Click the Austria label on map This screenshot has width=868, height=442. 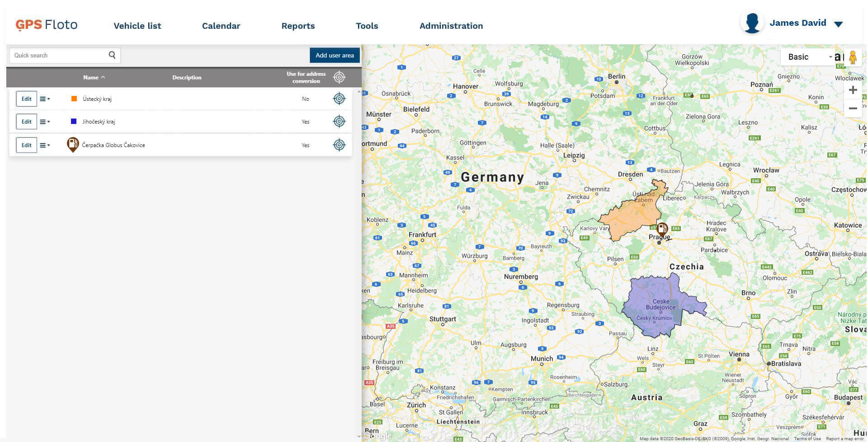[646, 397]
